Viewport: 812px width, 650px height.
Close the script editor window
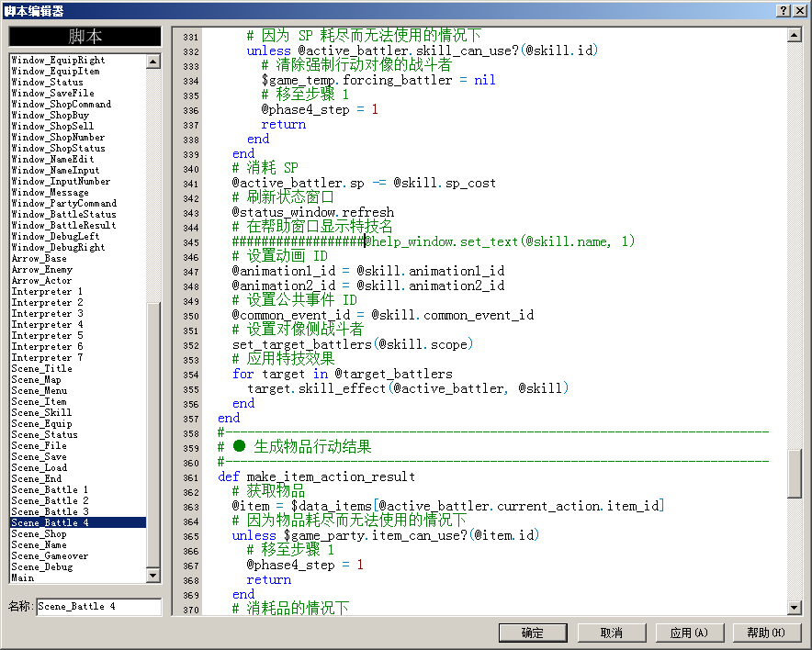click(x=799, y=10)
